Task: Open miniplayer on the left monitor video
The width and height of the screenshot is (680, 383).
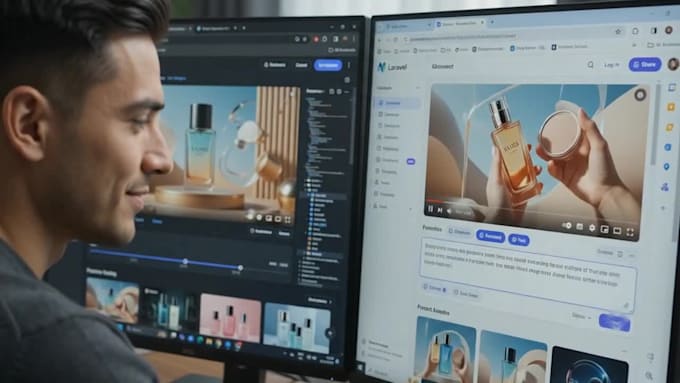Action: point(269,218)
